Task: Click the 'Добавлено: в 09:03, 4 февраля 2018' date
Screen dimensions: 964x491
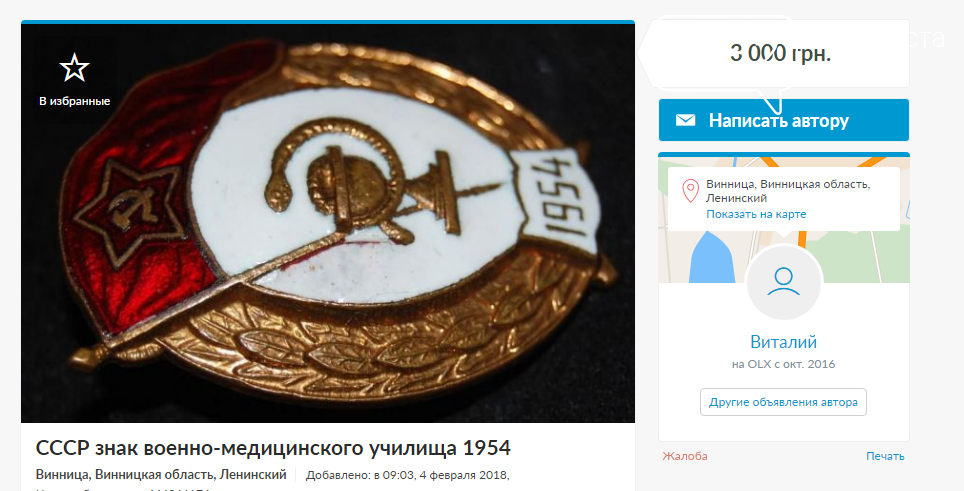Action: pos(408,475)
